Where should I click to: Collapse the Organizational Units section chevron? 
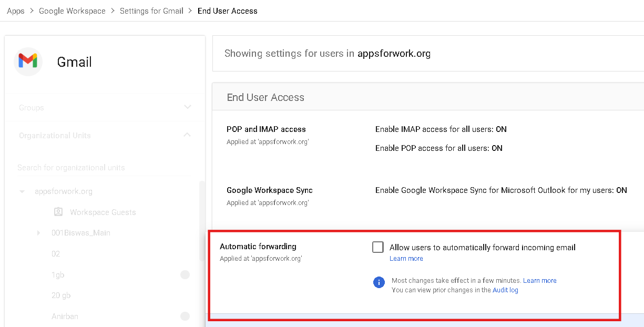tap(188, 135)
